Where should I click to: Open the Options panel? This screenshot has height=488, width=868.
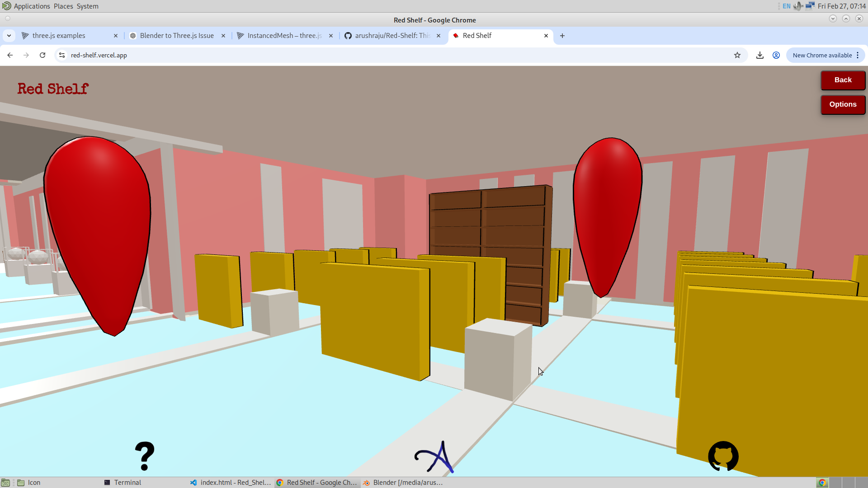(843, 104)
